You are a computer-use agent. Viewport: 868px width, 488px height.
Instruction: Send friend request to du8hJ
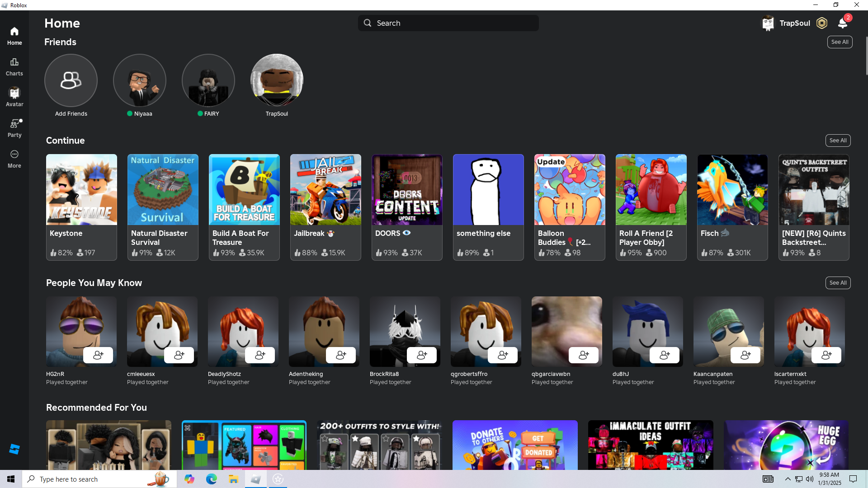[x=665, y=355]
